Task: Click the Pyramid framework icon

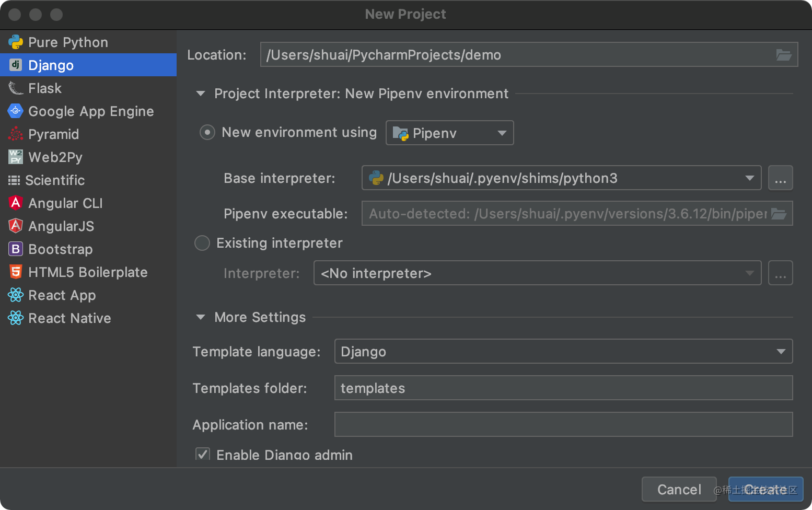Action: point(16,134)
